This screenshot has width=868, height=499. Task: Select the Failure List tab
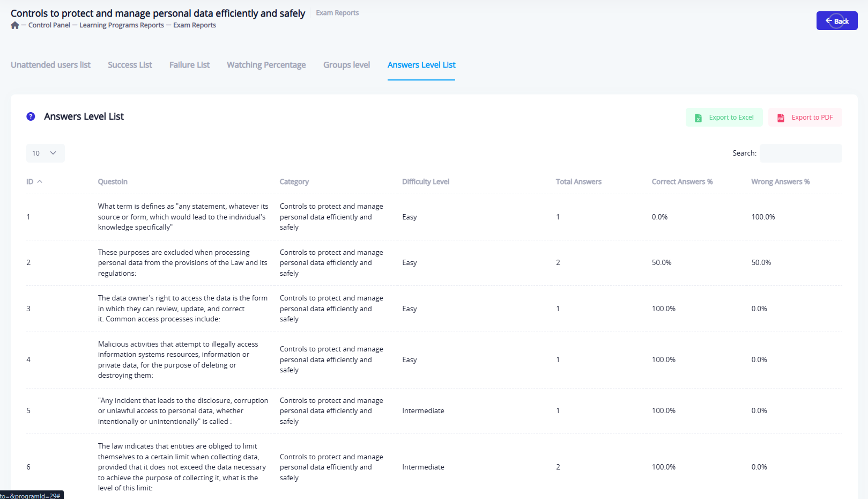(x=189, y=65)
